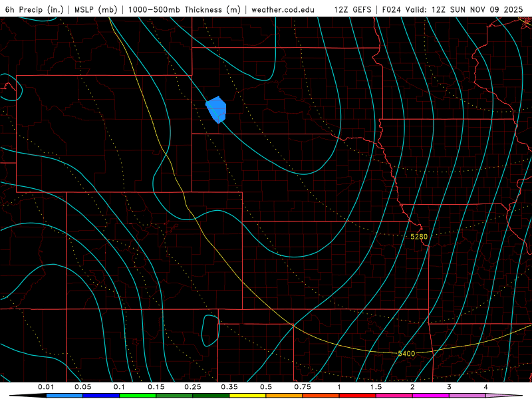This screenshot has width=532, height=399.
Task: Click the blue precipitation patch on the map
Action: pyautogui.click(x=217, y=110)
